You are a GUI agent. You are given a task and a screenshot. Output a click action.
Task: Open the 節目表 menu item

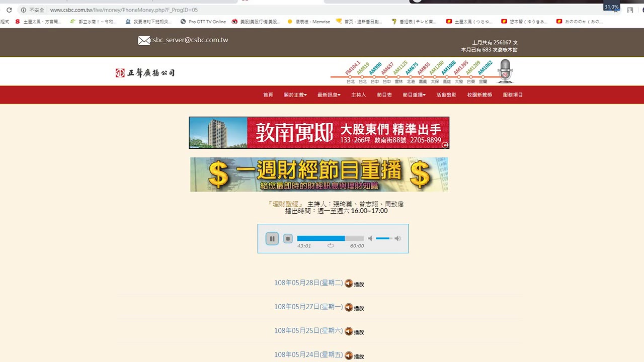(x=384, y=95)
